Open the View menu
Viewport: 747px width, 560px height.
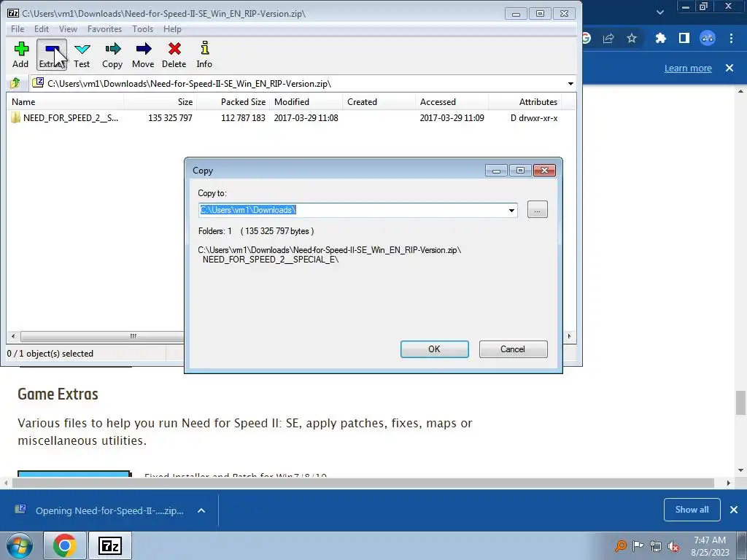tap(68, 29)
